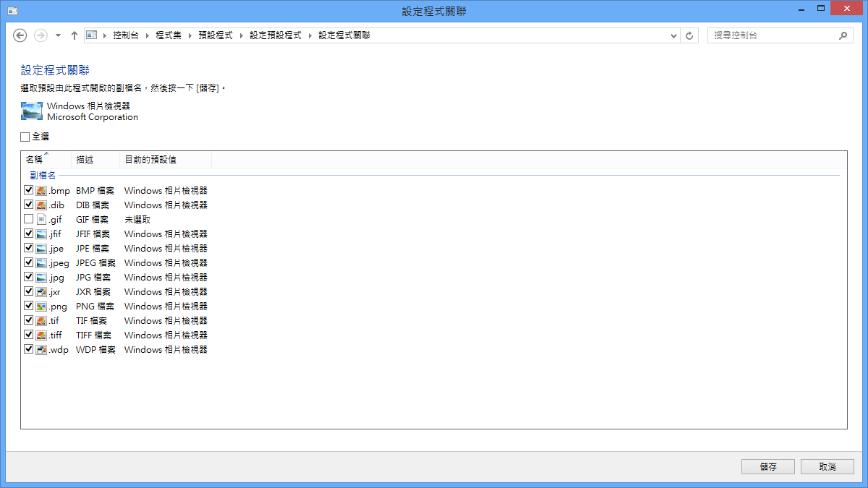Uncheck the .bmp checkbox
Viewport: 868px width, 488px height.
click(x=28, y=190)
